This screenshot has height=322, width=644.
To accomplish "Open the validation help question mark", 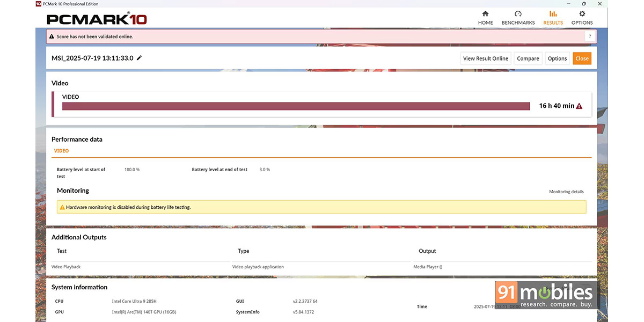I will [590, 36].
